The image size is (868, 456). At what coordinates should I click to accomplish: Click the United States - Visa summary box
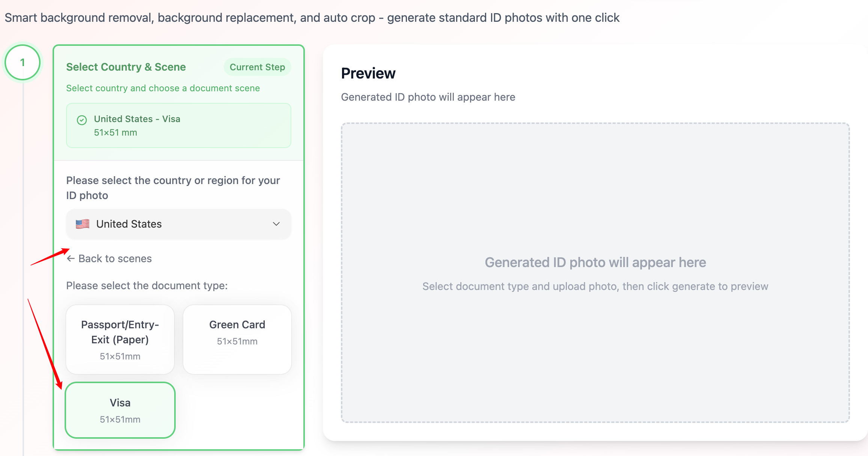click(178, 125)
